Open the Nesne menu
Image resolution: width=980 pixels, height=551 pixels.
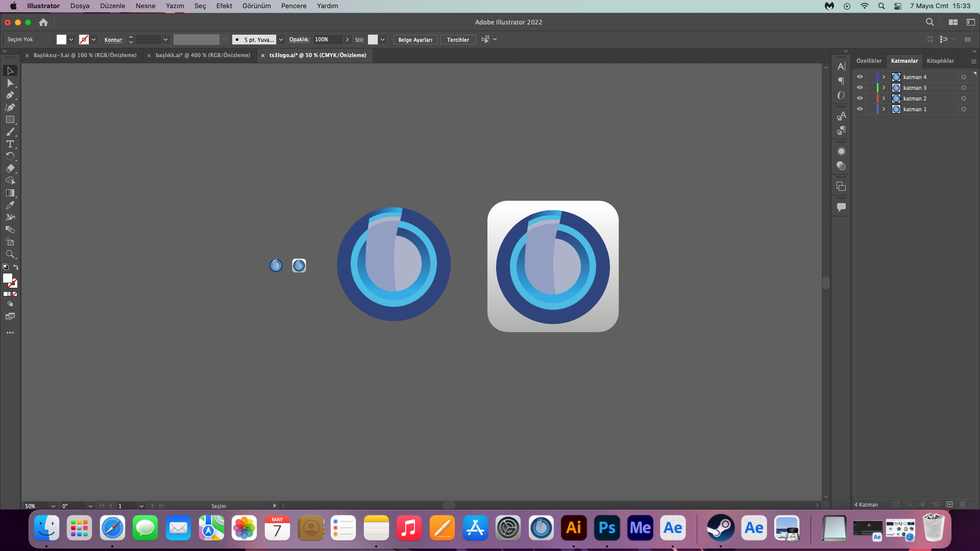[x=145, y=6]
